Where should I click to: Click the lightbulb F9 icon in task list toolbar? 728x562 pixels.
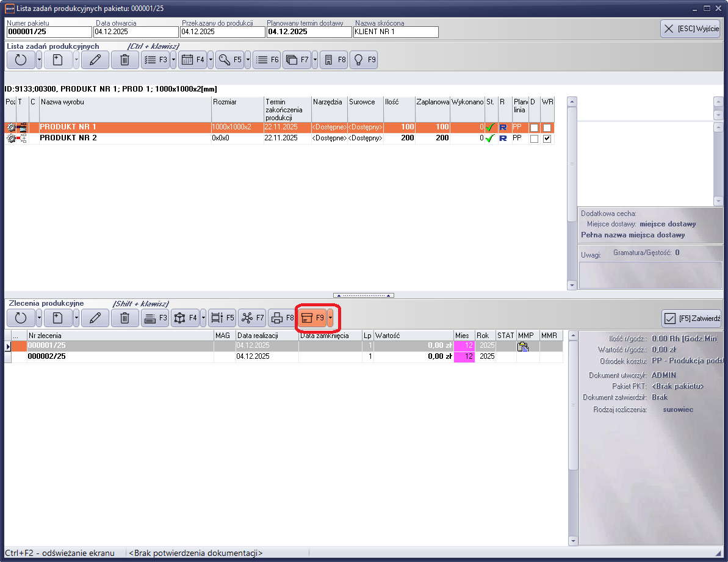[x=363, y=60]
